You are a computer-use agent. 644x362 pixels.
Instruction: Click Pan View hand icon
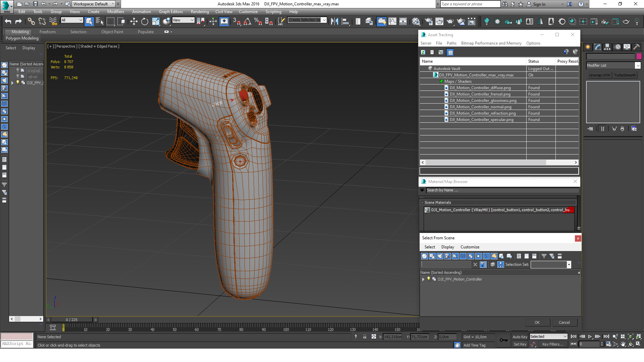(623, 344)
